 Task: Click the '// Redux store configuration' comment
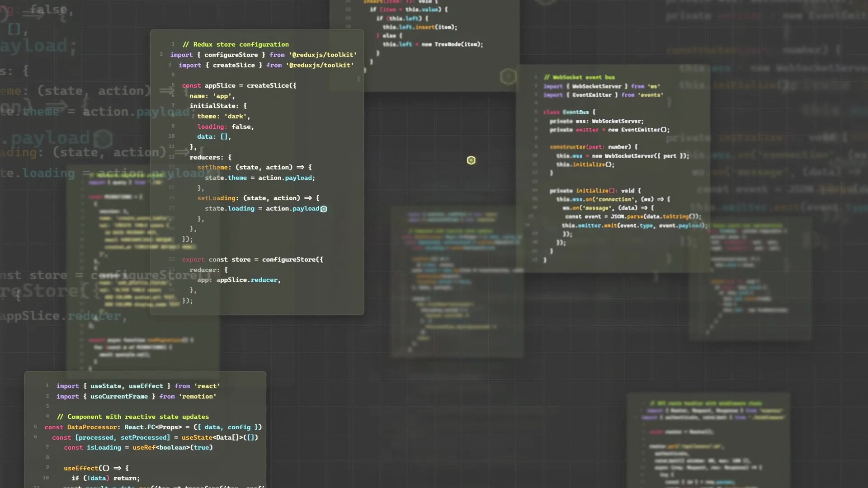click(236, 44)
